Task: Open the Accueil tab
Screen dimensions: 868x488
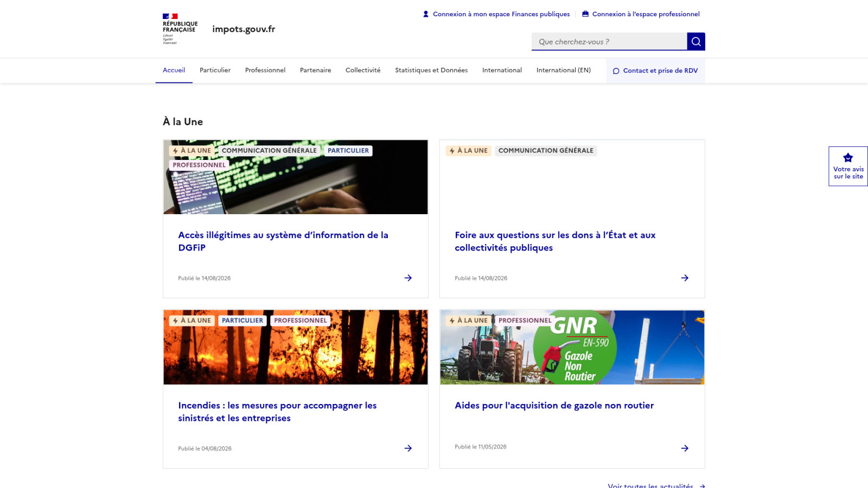Action: point(174,70)
